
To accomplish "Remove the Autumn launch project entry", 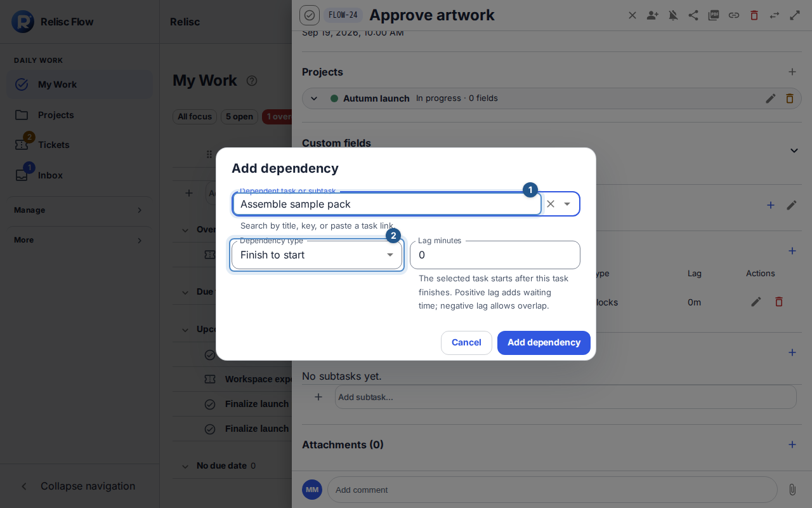I will [790, 98].
